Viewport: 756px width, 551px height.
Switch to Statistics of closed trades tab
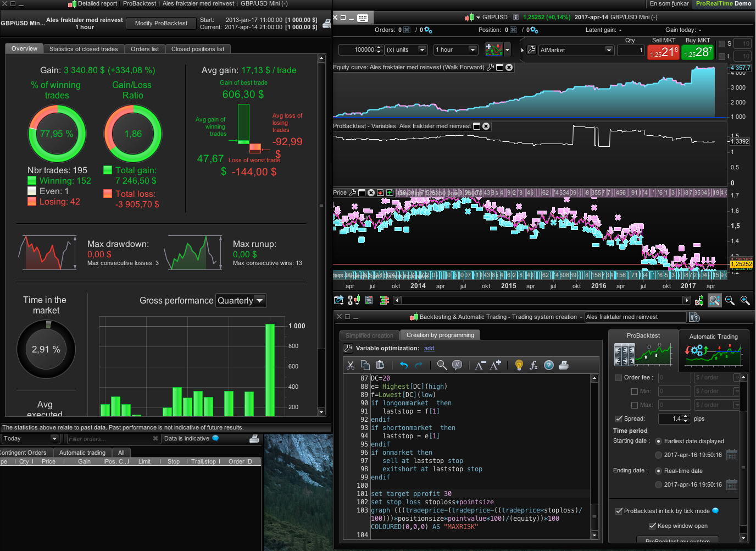click(x=84, y=49)
